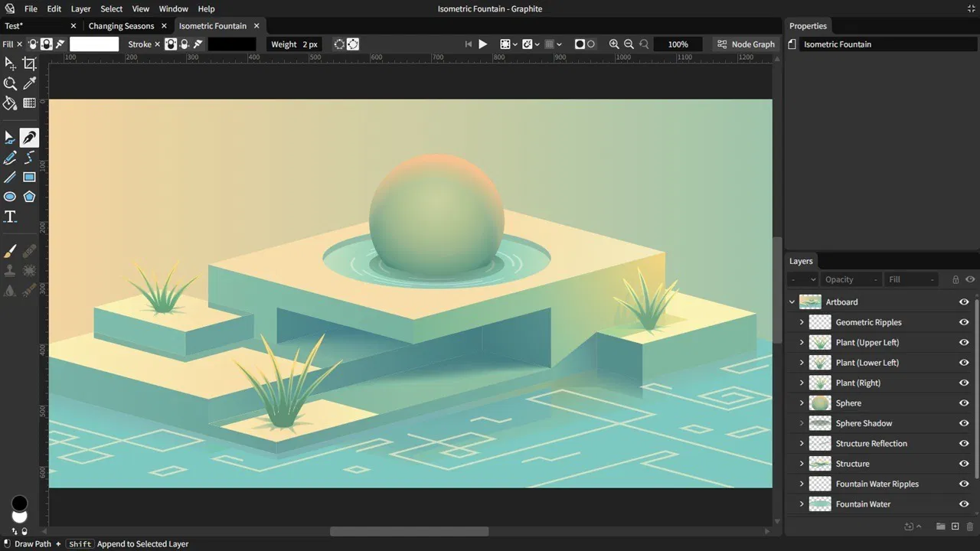Viewport: 980px width, 551px height.
Task: Select the Artboard tool
Action: point(29,64)
